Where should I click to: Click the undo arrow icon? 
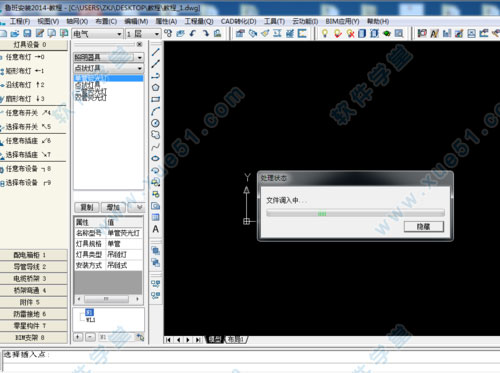coord(193,33)
